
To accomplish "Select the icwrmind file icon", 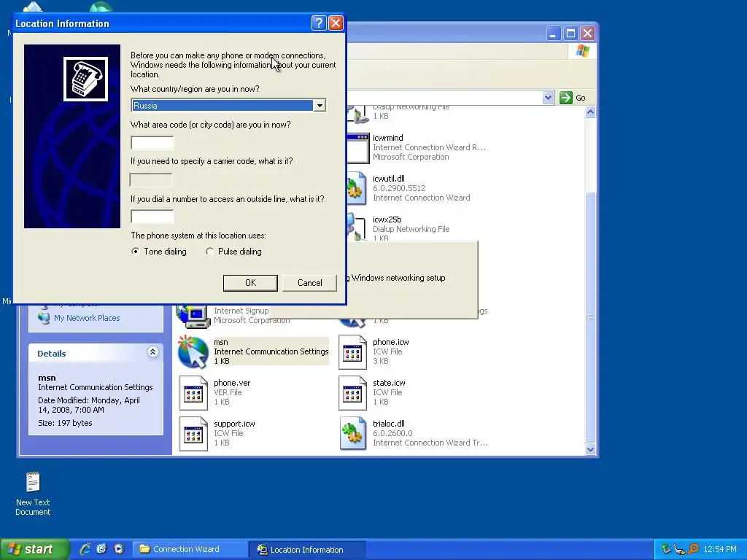I will click(358, 148).
